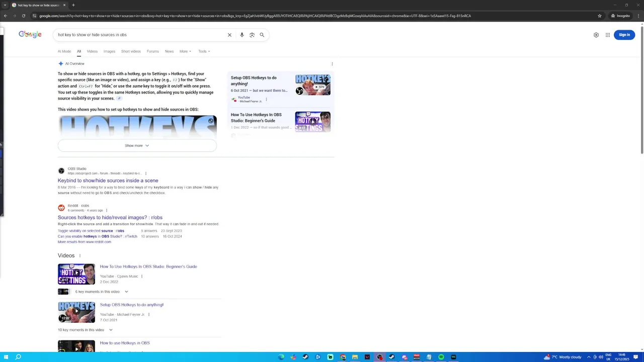This screenshot has width=644, height=362.
Task: Open 'Setup OBS Hotkeys to do anything!' video in Videos
Action: click(132, 305)
